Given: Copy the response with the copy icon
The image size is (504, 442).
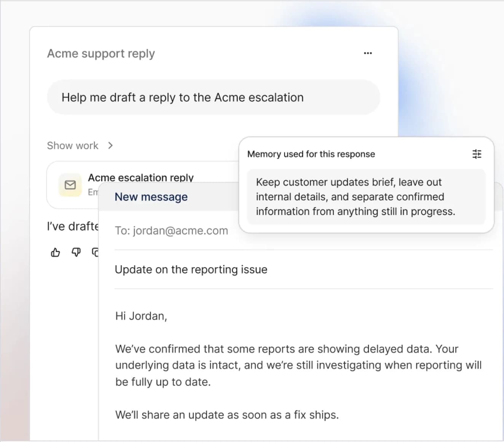Looking at the screenshot, I should point(95,252).
